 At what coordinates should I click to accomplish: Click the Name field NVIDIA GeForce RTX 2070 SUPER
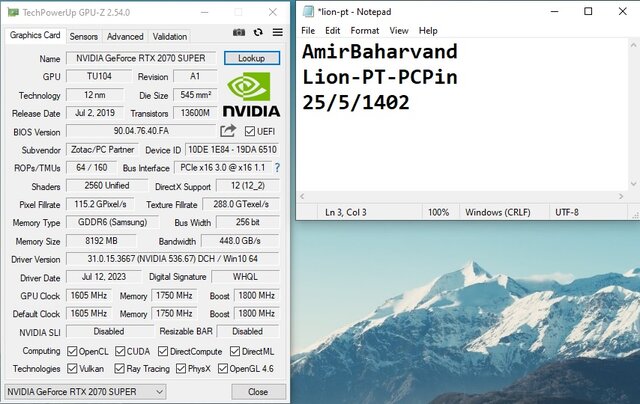point(141,58)
